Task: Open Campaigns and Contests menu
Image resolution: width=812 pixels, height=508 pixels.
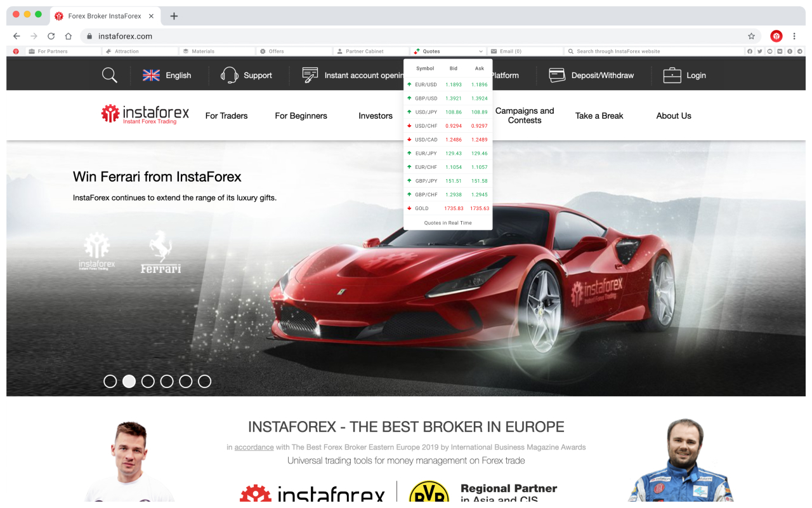Action: tap(525, 116)
